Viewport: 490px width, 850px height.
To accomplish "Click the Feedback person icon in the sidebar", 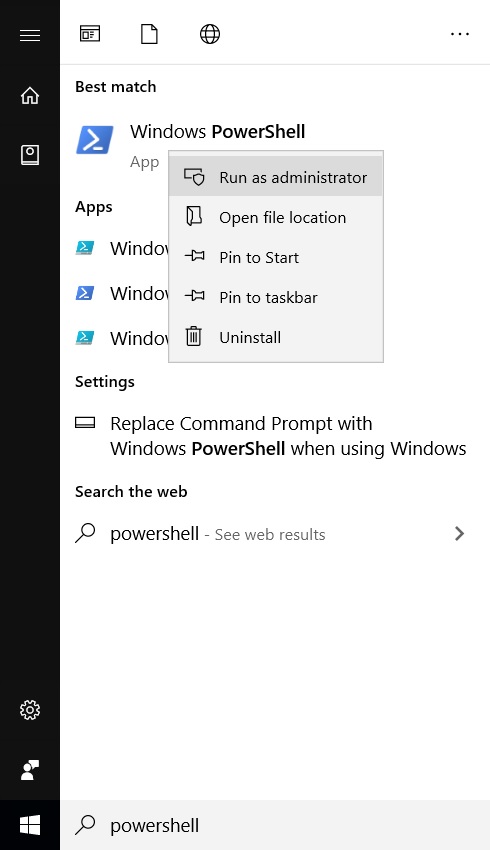I will 30,770.
